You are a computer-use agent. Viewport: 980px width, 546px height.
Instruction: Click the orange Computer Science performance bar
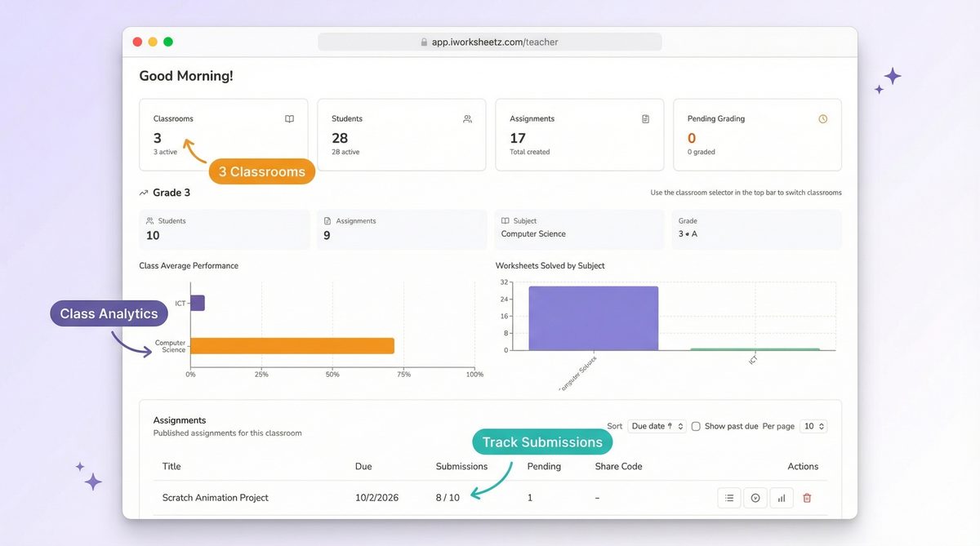coord(292,346)
